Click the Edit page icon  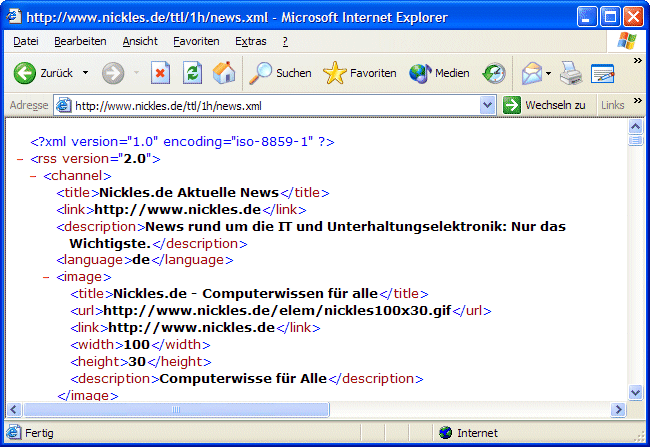point(602,73)
